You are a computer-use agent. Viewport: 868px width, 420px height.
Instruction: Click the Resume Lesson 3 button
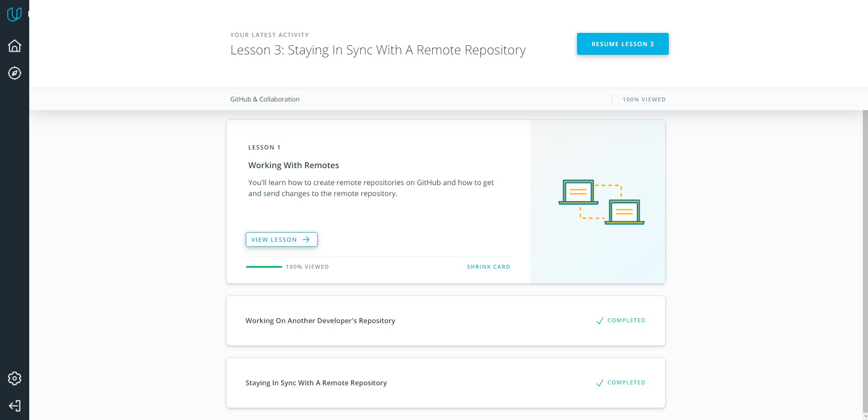point(623,44)
